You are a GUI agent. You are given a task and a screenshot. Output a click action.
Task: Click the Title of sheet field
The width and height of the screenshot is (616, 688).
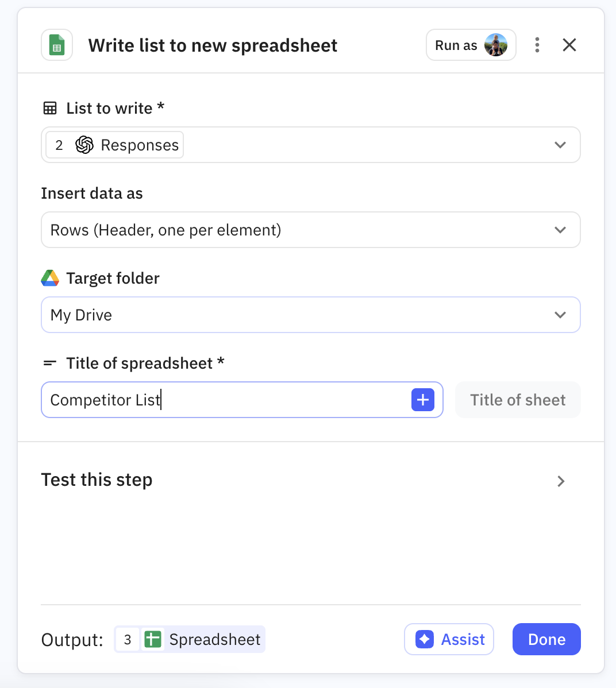coord(517,400)
